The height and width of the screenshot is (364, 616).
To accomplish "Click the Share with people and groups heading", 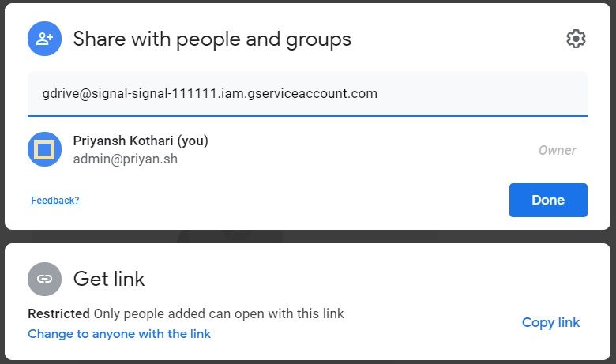I will 212,39.
